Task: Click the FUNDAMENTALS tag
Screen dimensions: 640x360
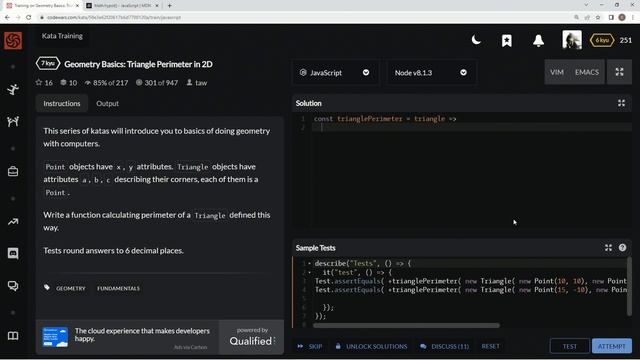Action: [118, 288]
